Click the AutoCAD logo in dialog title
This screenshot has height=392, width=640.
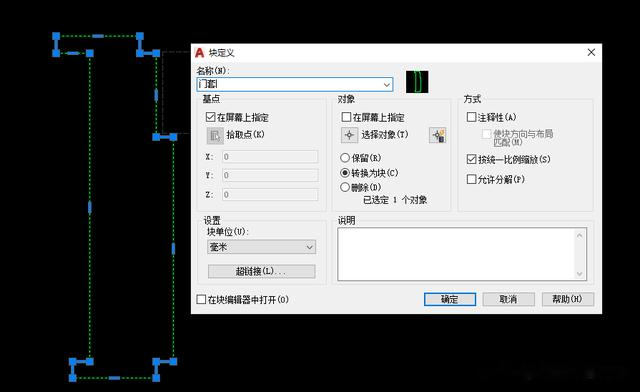[199, 53]
